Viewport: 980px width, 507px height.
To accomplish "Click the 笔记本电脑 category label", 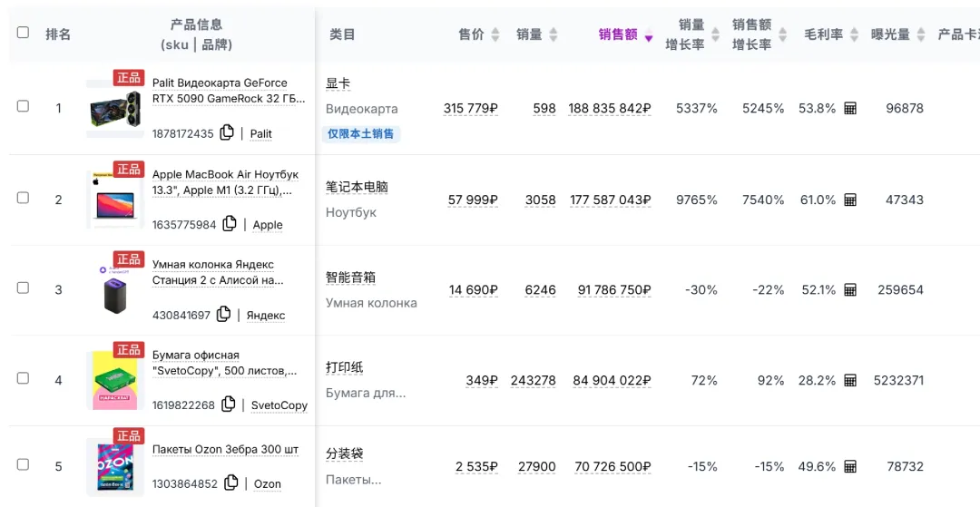I will [357, 187].
